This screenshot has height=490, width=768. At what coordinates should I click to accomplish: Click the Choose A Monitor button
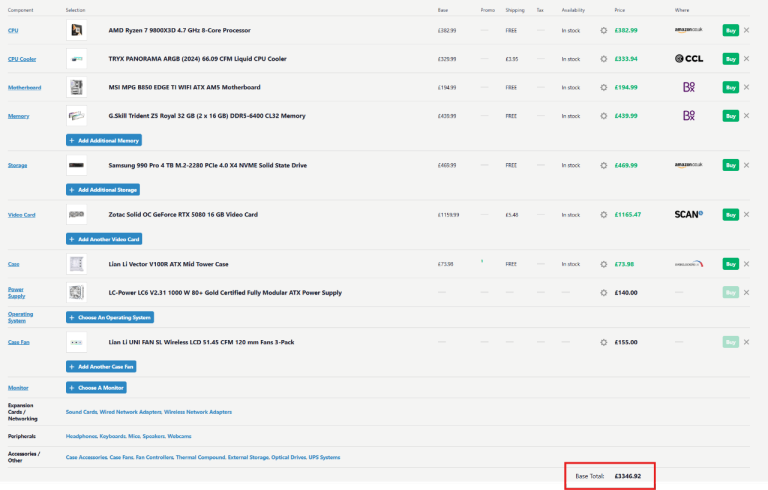[x=95, y=387]
